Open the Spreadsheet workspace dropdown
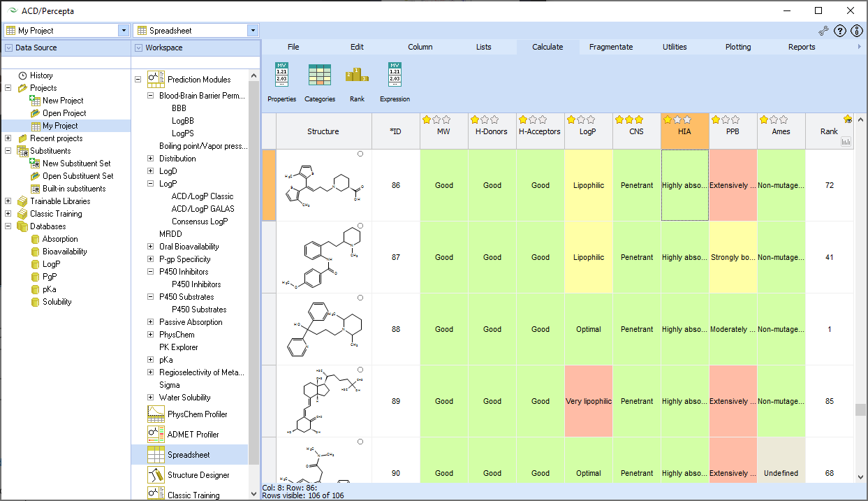The height and width of the screenshot is (501, 868). pyautogui.click(x=253, y=29)
